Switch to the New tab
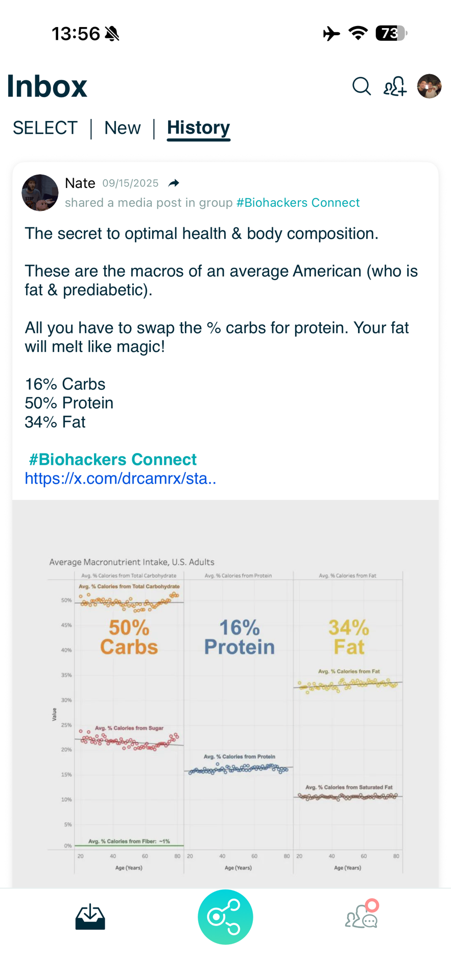The height and width of the screenshot is (980, 451). pos(123,128)
